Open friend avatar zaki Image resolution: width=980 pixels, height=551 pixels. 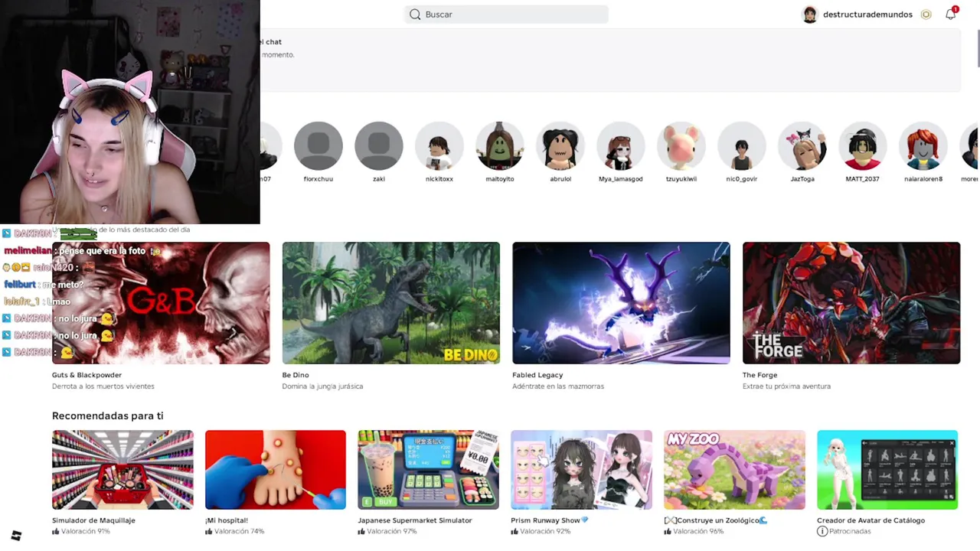[379, 145]
